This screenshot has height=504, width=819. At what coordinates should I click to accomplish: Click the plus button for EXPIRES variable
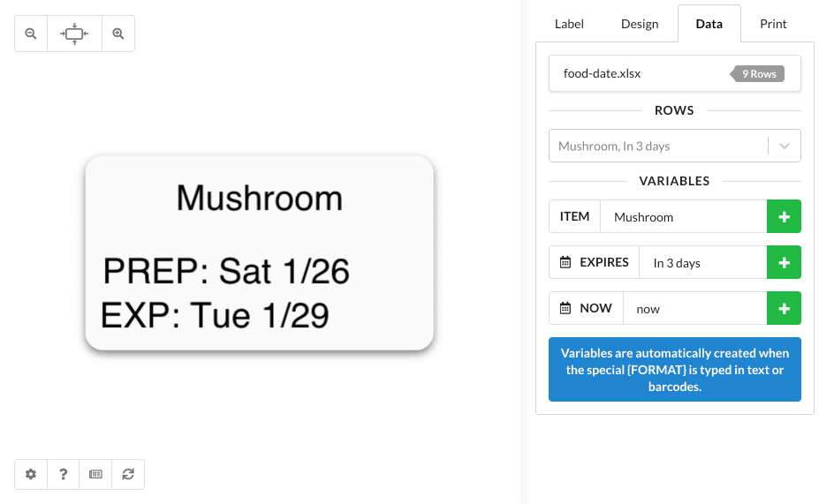(x=784, y=263)
